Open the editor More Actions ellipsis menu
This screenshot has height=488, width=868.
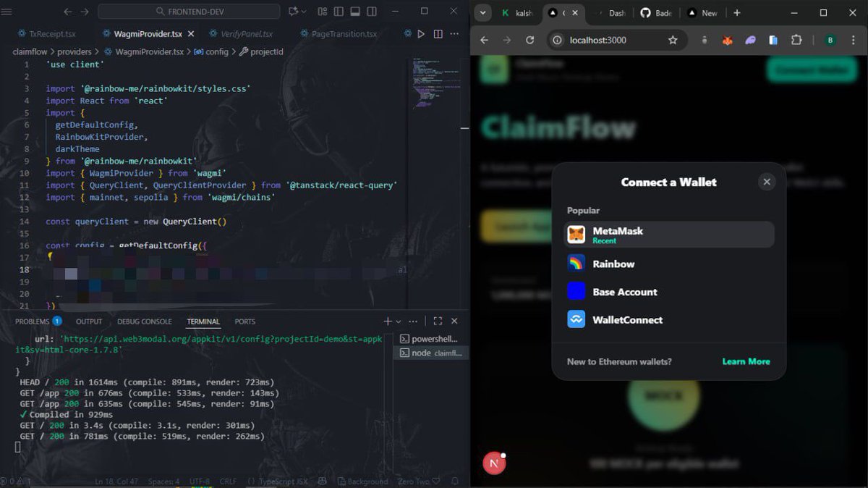[454, 33]
